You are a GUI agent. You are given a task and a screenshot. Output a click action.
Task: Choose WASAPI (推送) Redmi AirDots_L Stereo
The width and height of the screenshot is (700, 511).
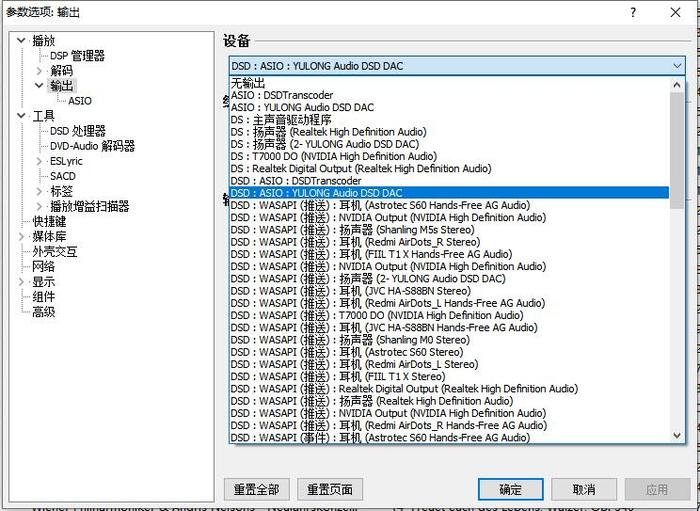449,364
